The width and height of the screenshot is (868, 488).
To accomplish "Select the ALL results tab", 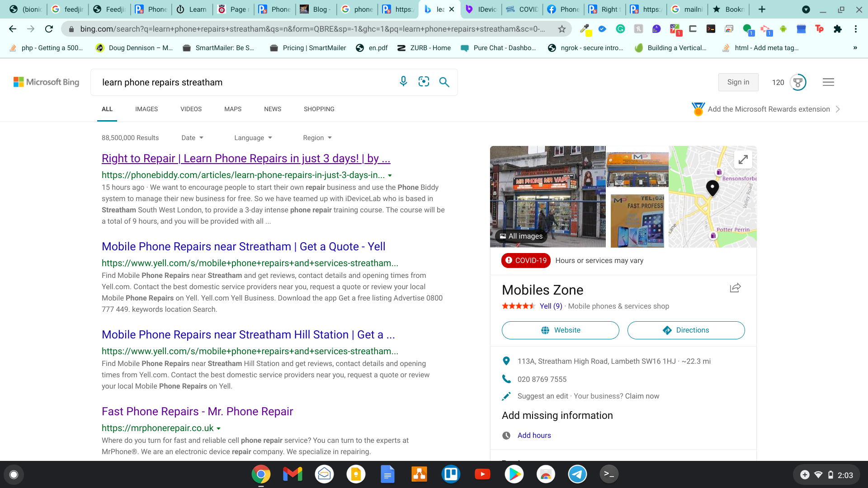I will [x=107, y=109].
